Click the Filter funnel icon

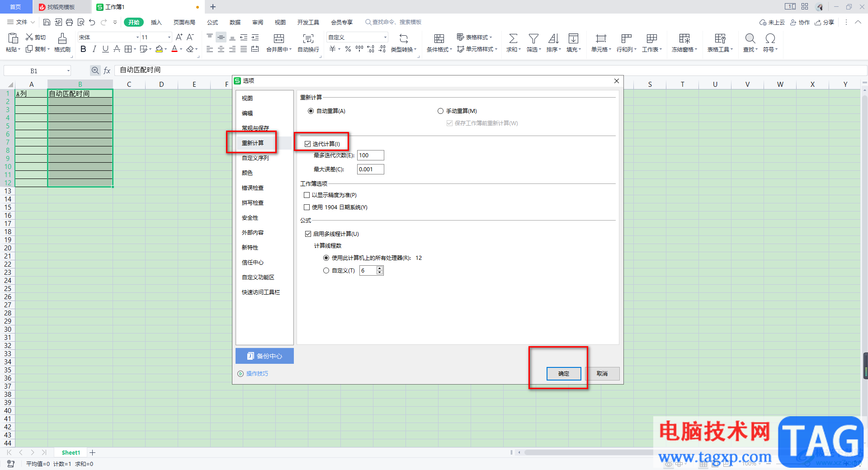(x=533, y=38)
